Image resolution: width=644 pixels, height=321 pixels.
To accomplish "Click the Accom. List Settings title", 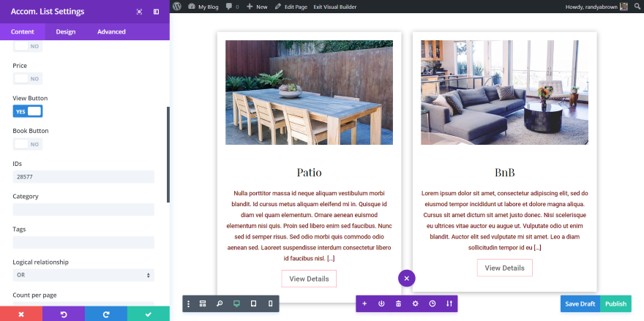I will point(48,12).
